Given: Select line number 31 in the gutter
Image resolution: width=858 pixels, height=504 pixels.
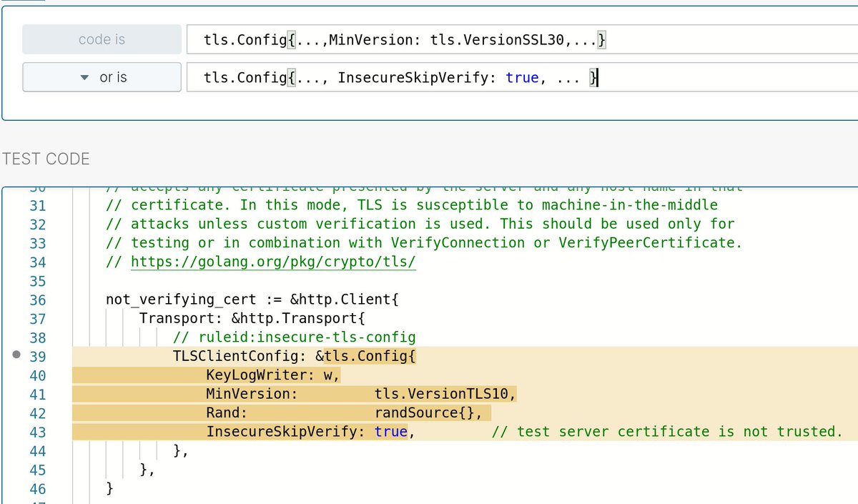Looking at the screenshot, I should click(x=37, y=205).
